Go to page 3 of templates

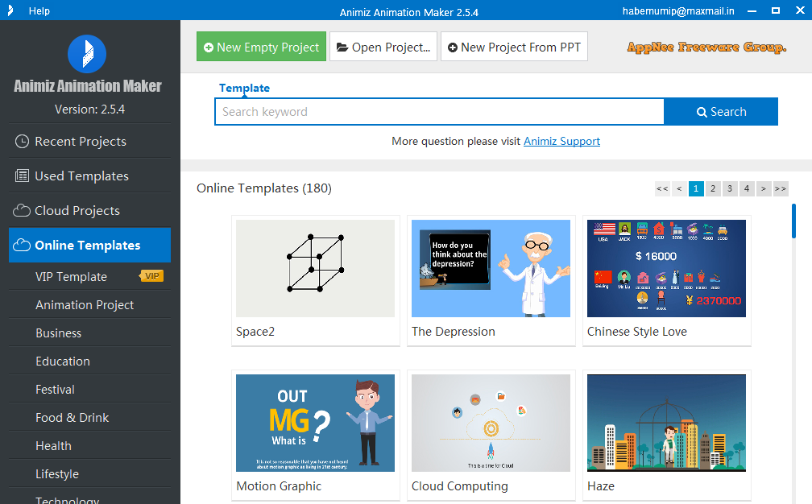point(730,189)
